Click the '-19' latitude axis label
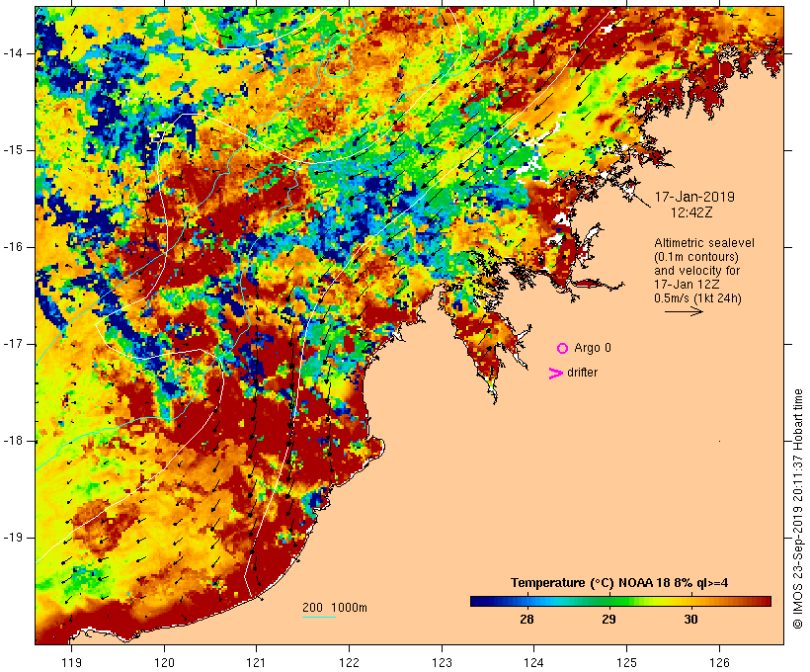Image resolution: width=810 pixels, height=672 pixels. pos(13,539)
